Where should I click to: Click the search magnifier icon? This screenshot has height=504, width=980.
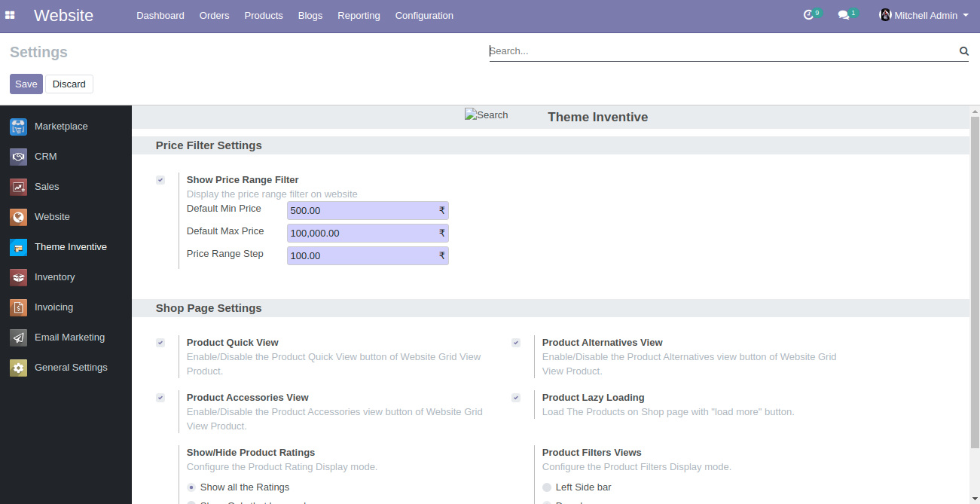(x=963, y=51)
